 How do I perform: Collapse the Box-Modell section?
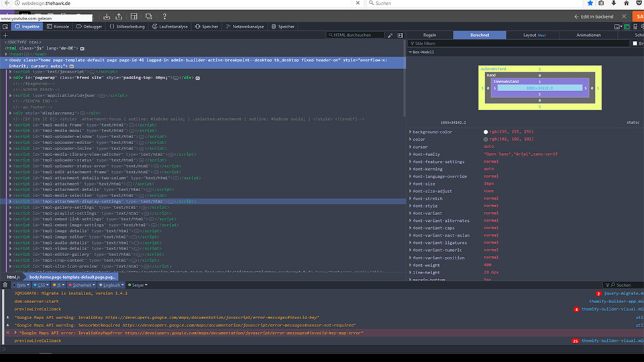410,52
